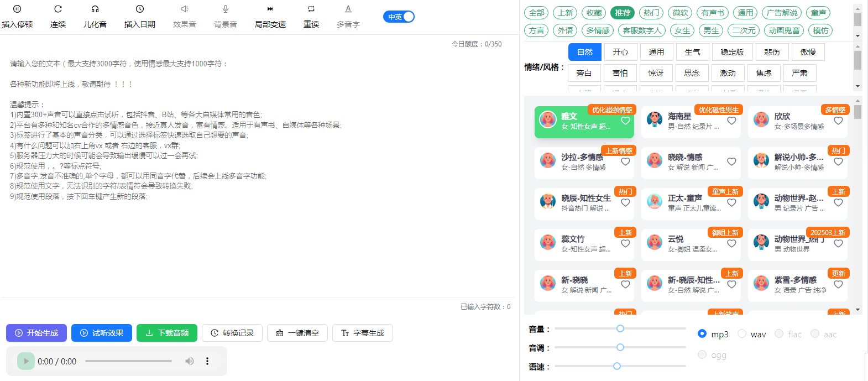Select the wav output format

[x=742, y=333]
